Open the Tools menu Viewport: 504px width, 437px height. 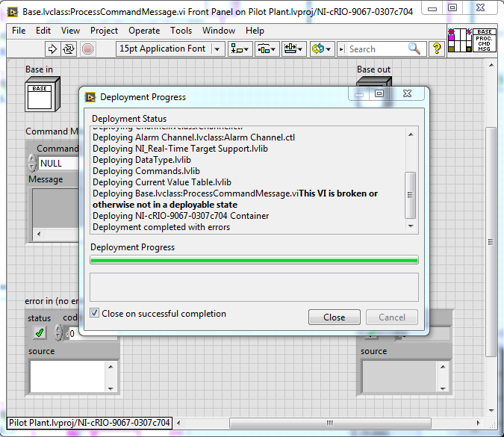tap(181, 31)
